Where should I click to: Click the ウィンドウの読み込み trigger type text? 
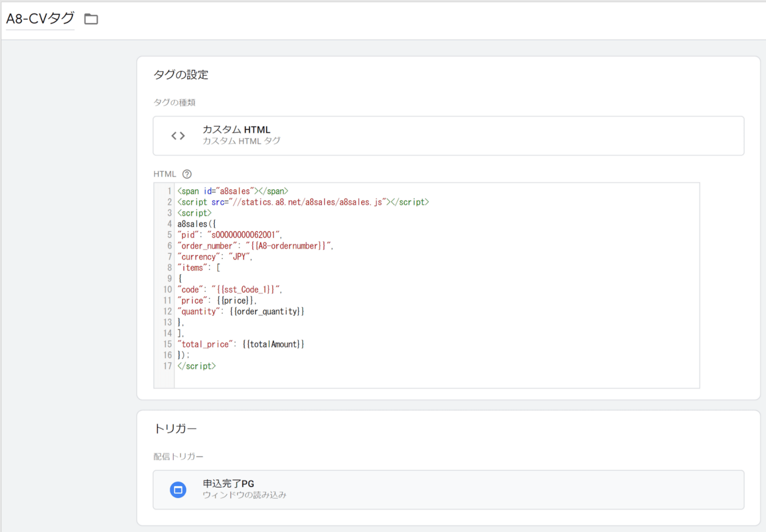coord(244,495)
